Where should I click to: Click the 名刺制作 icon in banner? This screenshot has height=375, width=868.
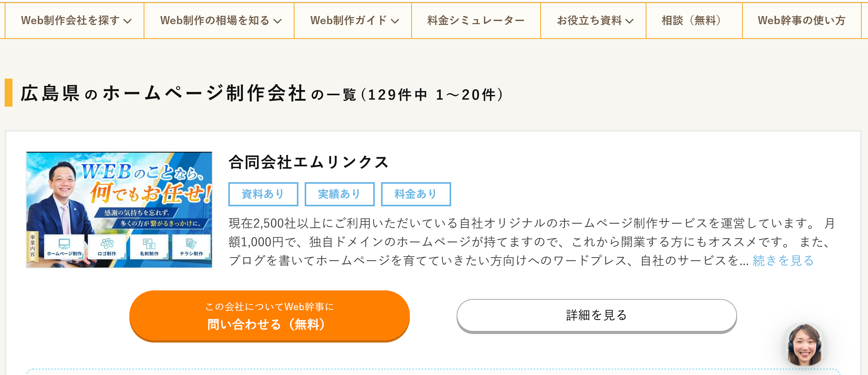pyautogui.click(x=149, y=243)
